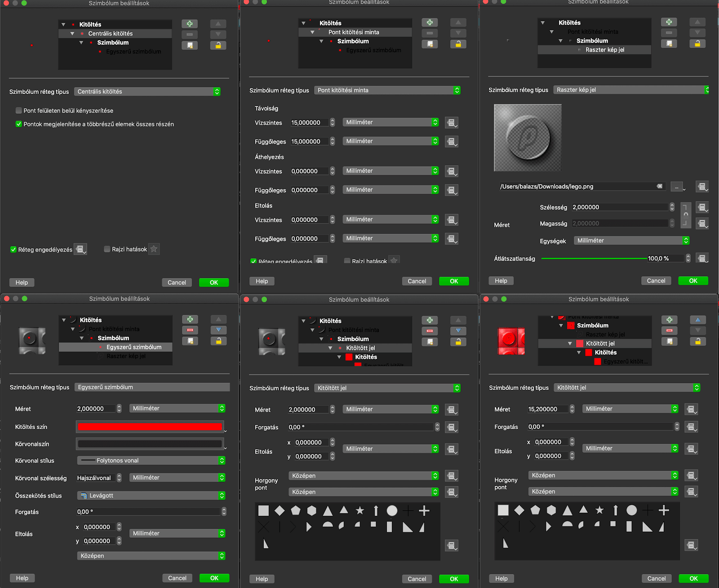Select the highlighted 'Raszter kép jel' layer tree row
719x588 pixels.
[604, 50]
